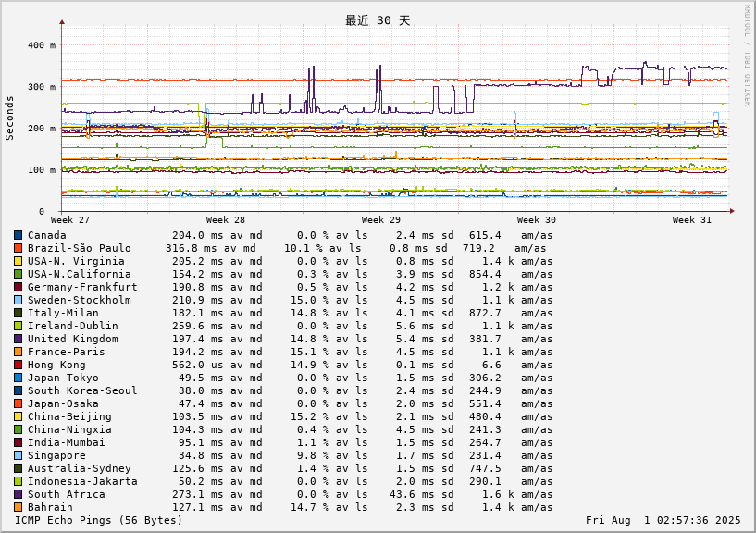Click the '562.0 us' Hong Kong median value
The width and height of the screenshot is (756, 533).
(198, 365)
